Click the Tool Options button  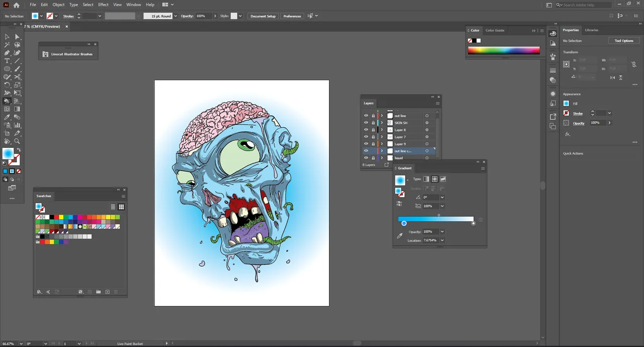624,41
